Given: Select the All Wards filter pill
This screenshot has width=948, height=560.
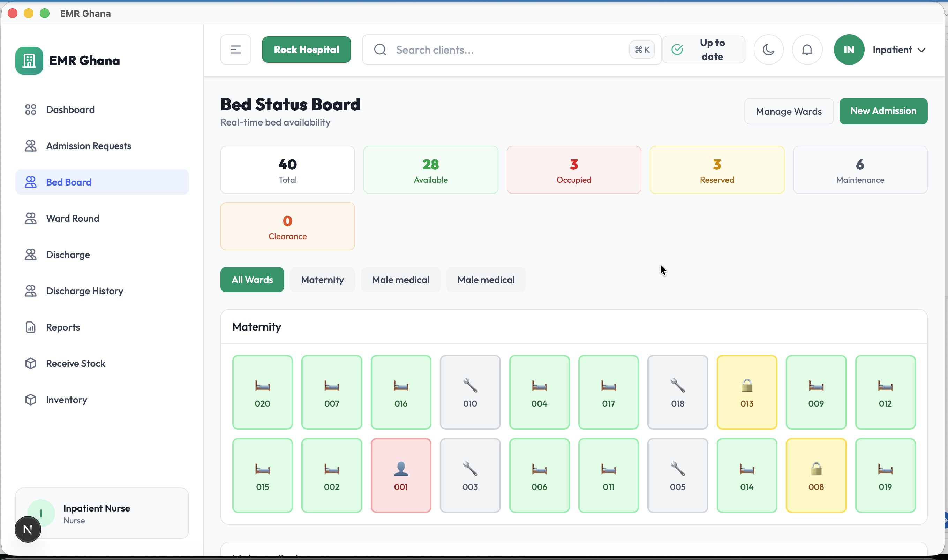Looking at the screenshot, I should (x=252, y=280).
